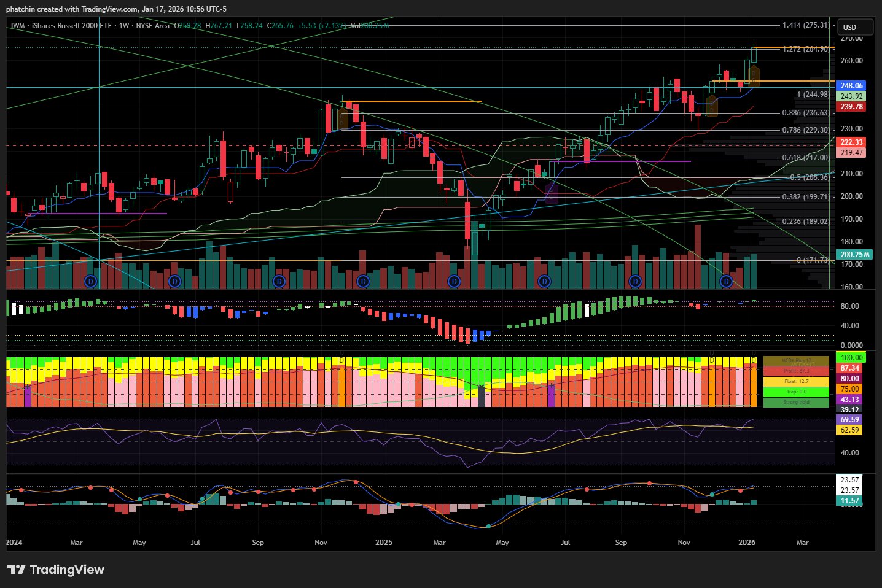
Task: Open the dividend D marker for December 2025
Action: pyautogui.click(x=727, y=281)
